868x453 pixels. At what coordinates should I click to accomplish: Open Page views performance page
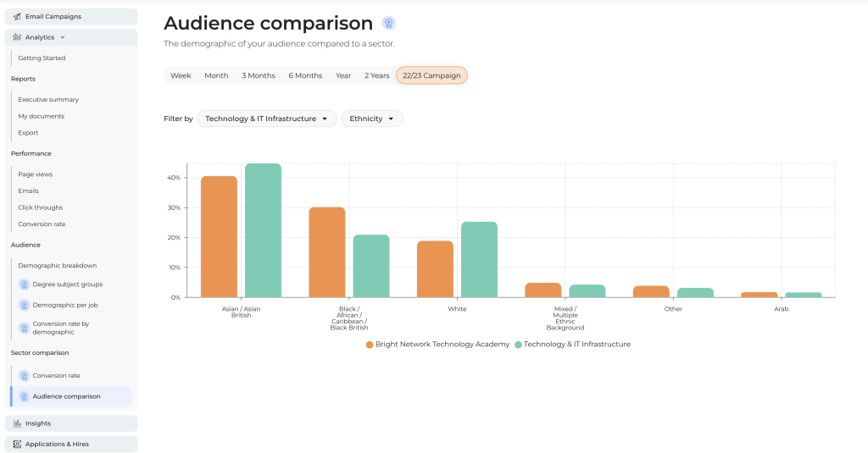pos(35,174)
